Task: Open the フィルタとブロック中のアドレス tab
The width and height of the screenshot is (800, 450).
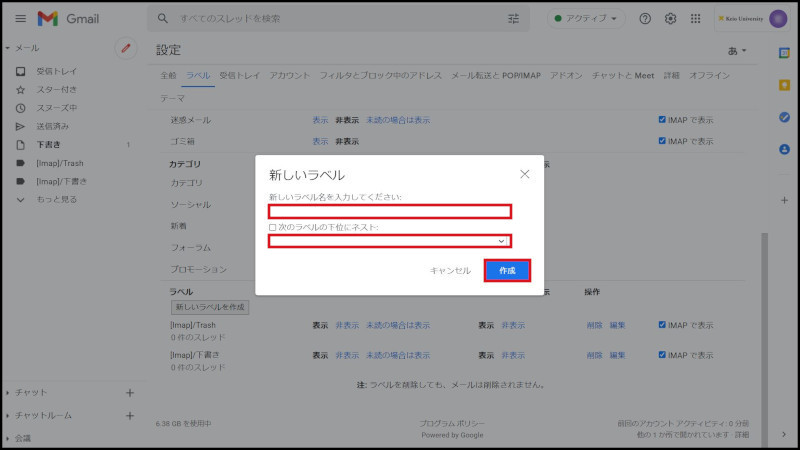Action: point(381,76)
